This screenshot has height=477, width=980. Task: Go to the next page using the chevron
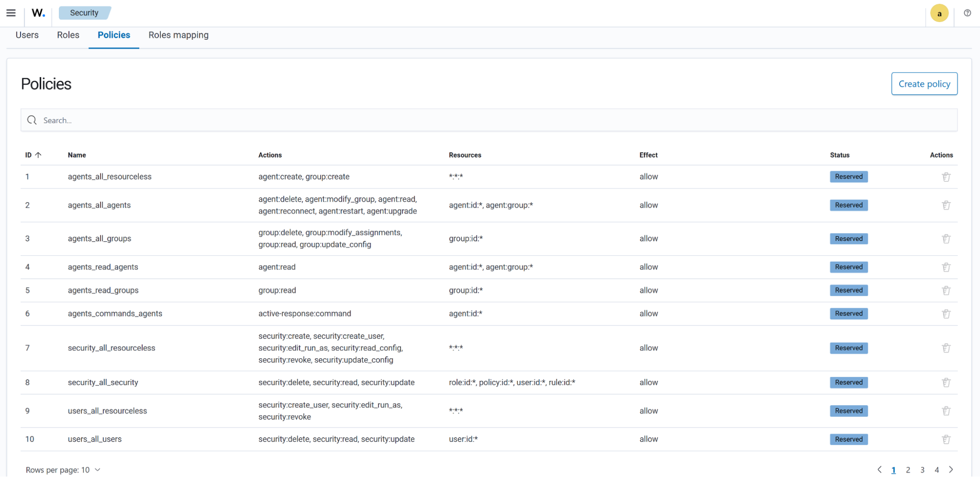click(951, 470)
